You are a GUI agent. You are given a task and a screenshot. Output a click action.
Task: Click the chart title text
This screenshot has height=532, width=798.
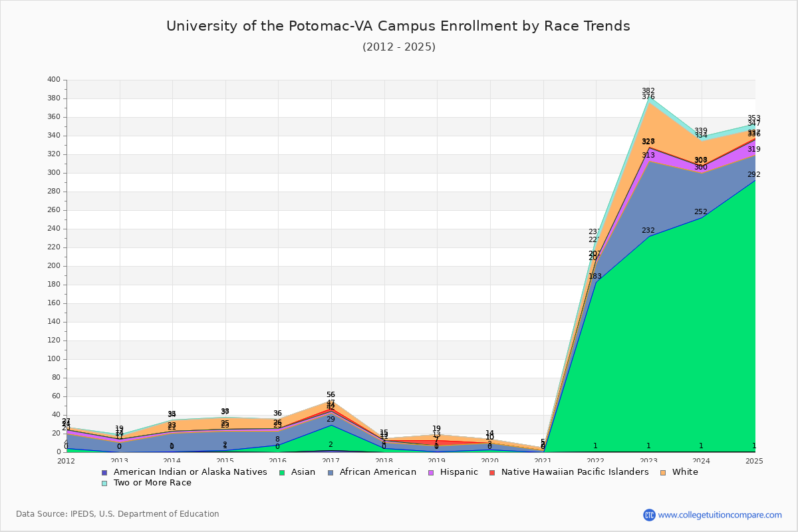click(x=398, y=26)
